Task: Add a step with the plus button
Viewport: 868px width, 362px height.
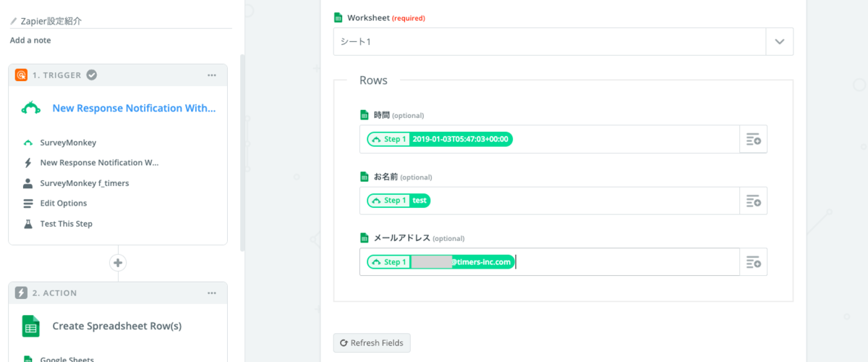Action: [118, 263]
